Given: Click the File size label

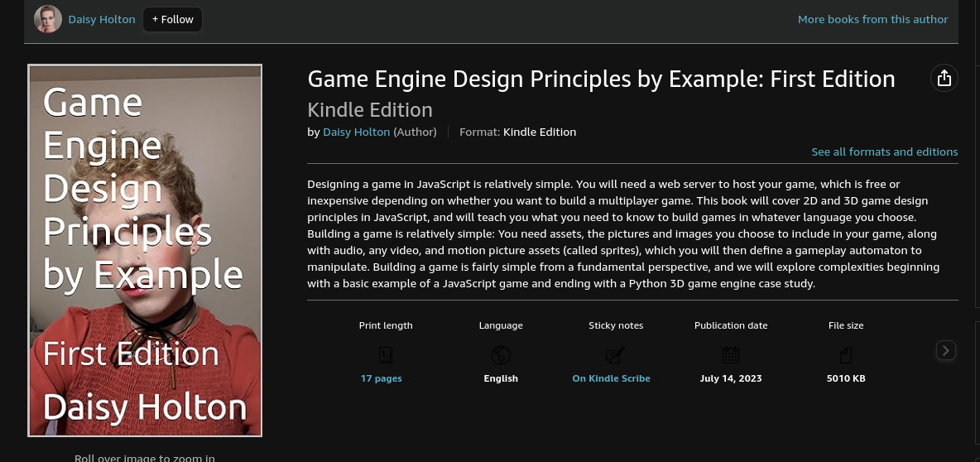Looking at the screenshot, I should (846, 325).
